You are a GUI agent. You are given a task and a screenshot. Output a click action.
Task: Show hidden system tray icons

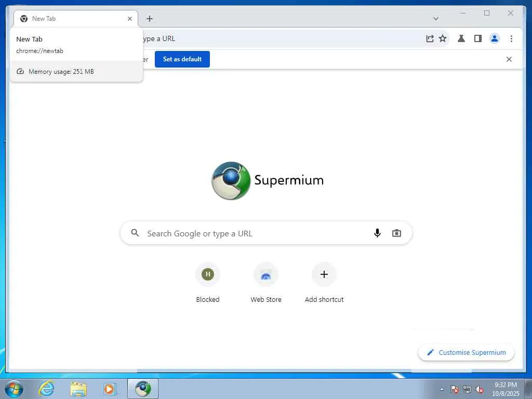442,390
